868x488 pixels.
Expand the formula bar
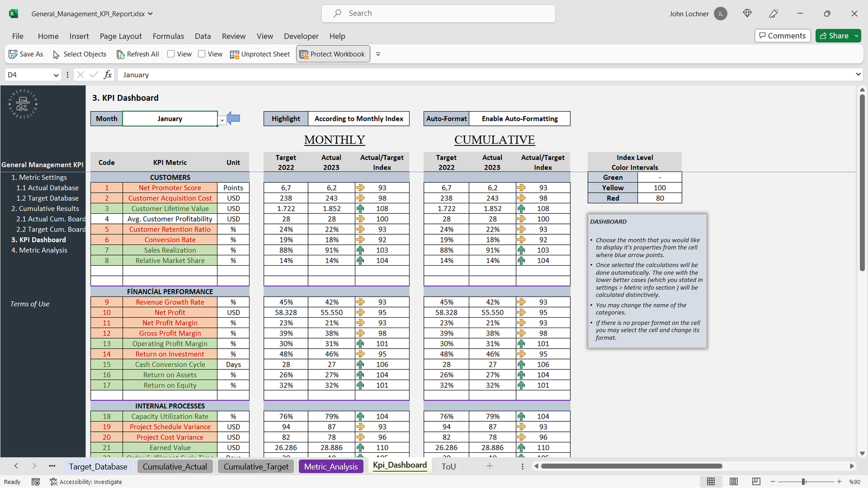pyautogui.click(x=858, y=75)
